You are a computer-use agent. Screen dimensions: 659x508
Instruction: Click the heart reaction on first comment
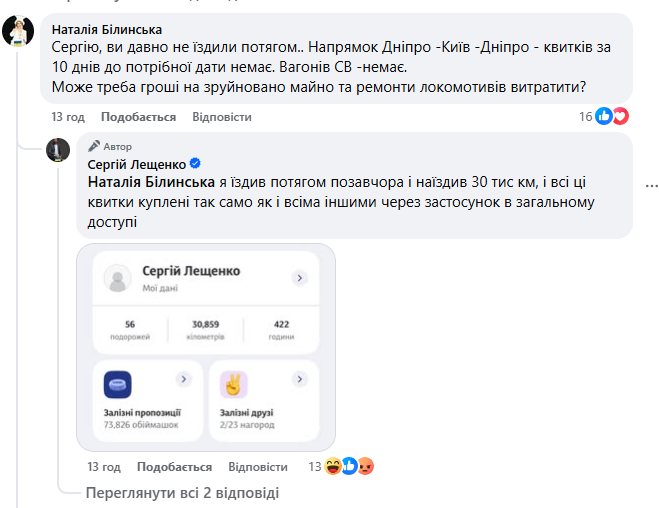point(621,116)
